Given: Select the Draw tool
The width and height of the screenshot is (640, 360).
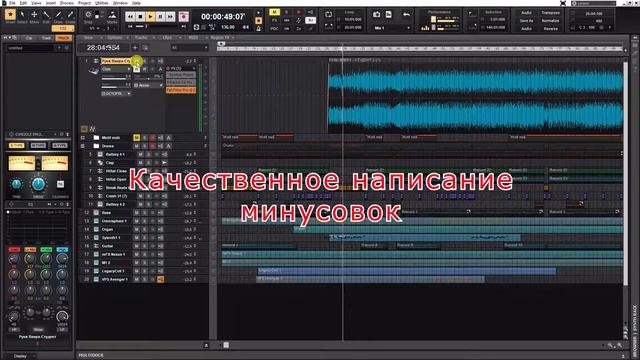Looking at the screenshot, I should [58, 16].
